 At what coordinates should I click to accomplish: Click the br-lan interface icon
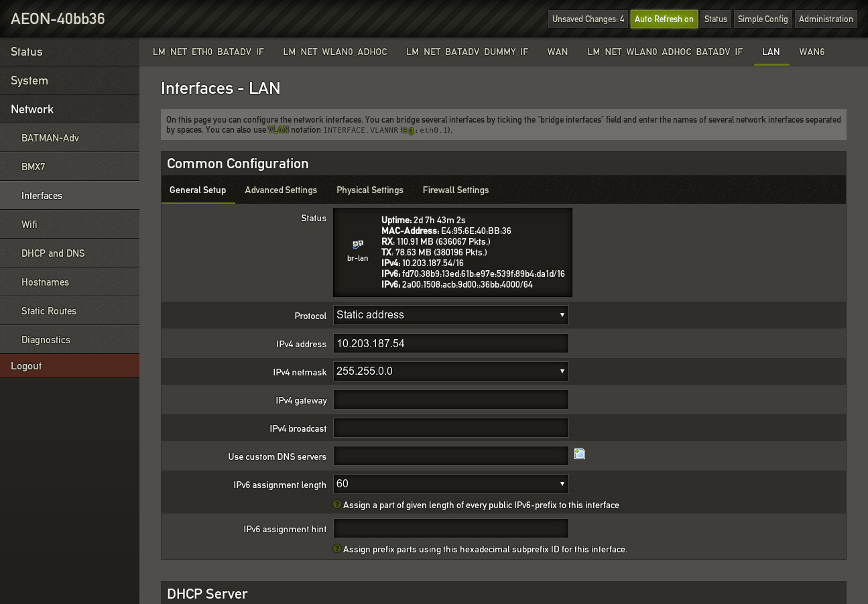pyautogui.click(x=358, y=245)
